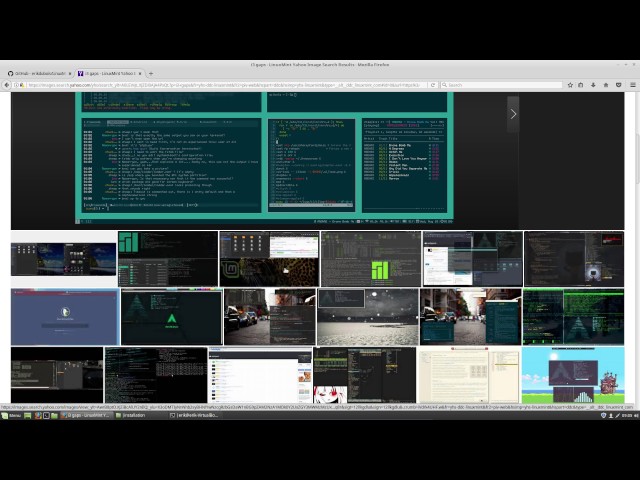
Task: Reload the page with refresh icon
Action: pyautogui.click(x=432, y=85)
